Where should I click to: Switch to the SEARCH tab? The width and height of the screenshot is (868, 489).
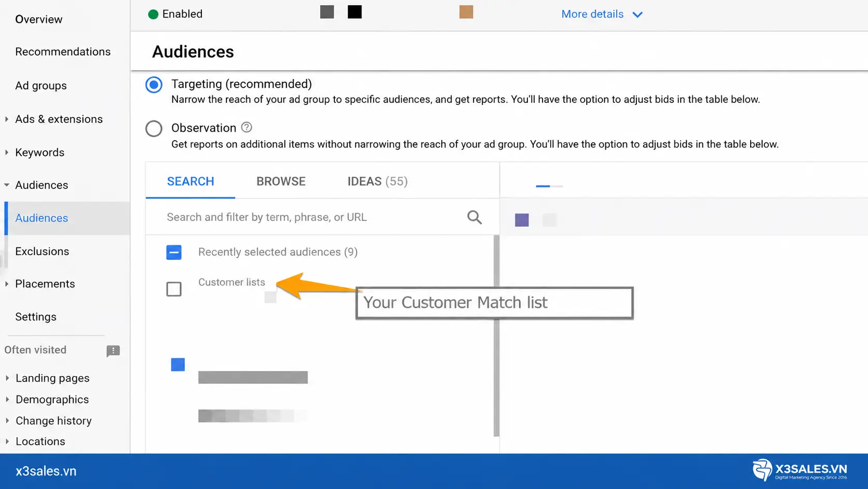click(191, 181)
